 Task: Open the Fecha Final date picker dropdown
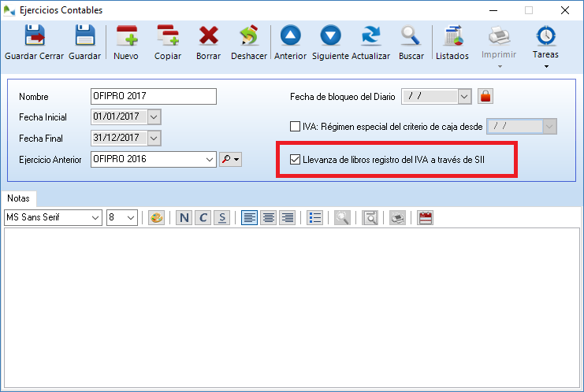click(x=154, y=138)
